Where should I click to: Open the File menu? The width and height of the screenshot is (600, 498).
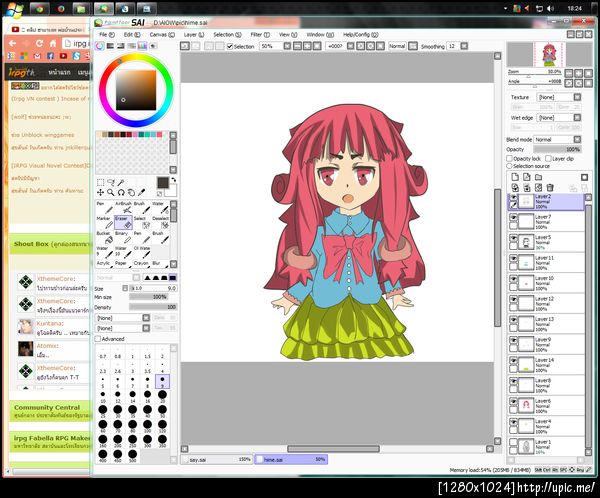(x=107, y=34)
